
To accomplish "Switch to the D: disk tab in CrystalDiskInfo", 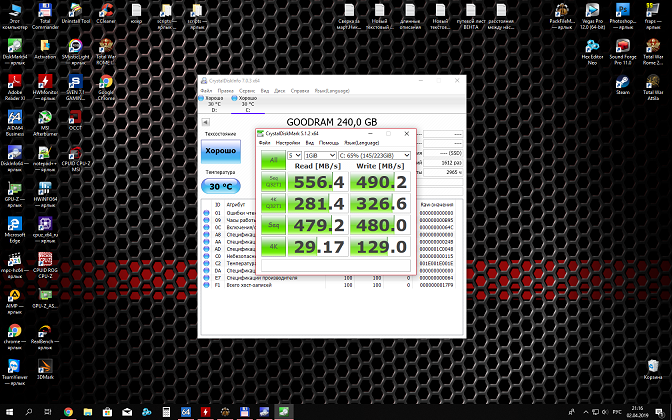I will click(x=214, y=104).
